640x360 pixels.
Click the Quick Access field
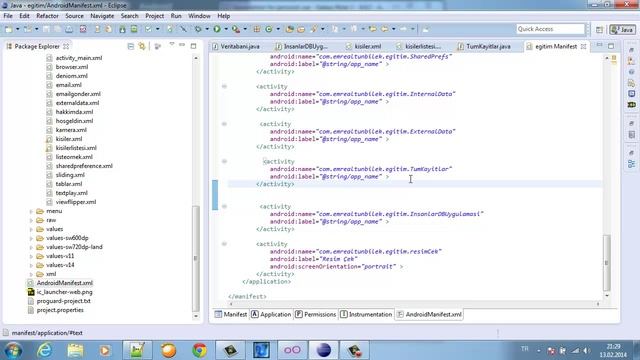(x=550, y=29)
